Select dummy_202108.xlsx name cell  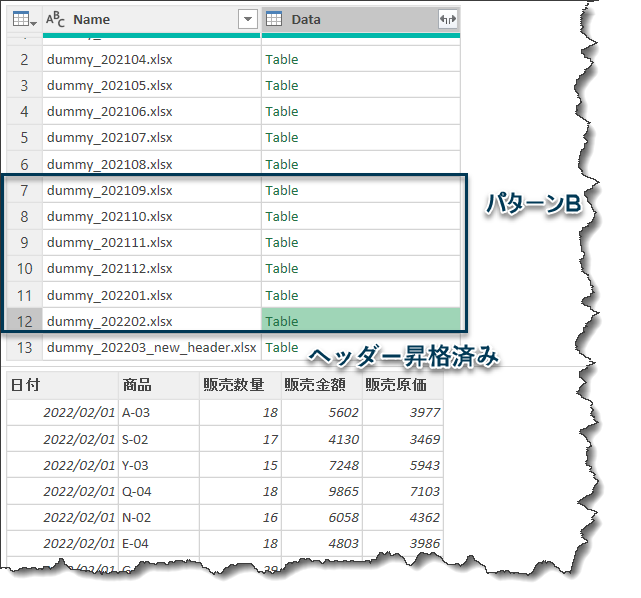pyautogui.click(x=152, y=163)
